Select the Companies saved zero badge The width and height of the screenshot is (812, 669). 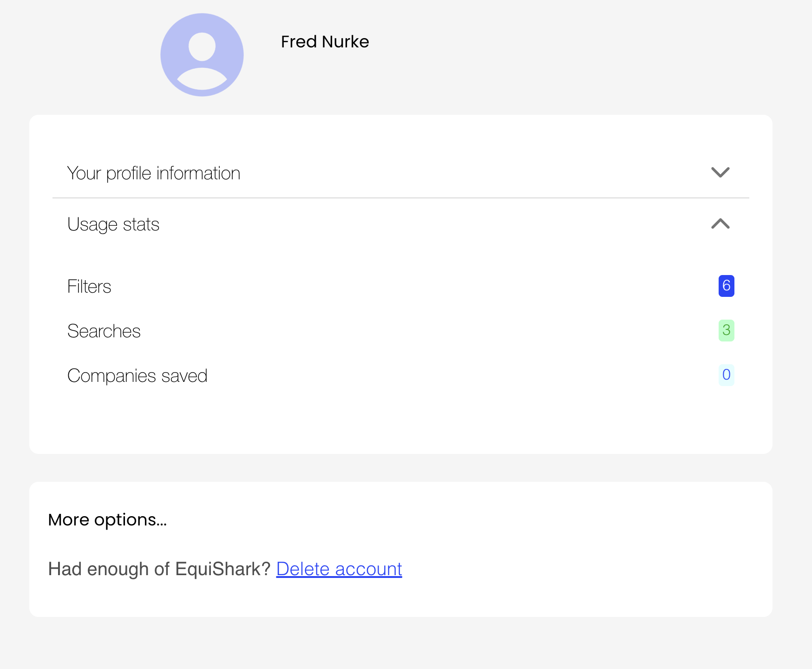tap(726, 375)
